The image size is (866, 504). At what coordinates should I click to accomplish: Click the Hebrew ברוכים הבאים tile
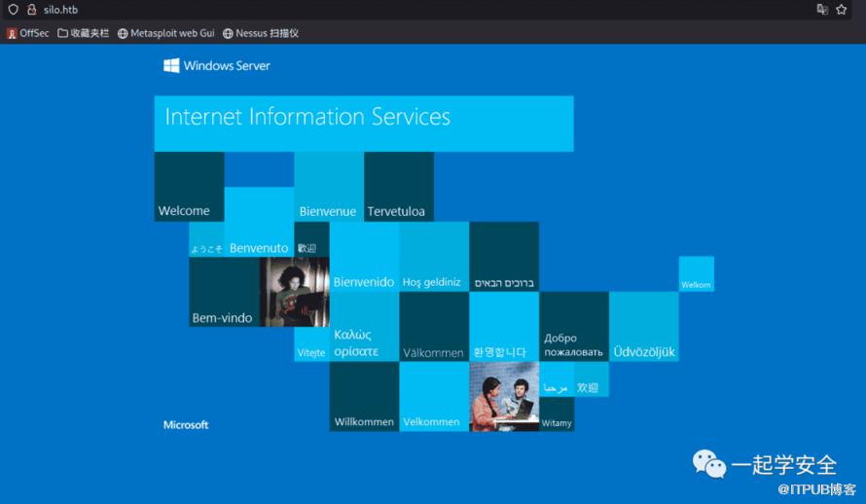(x=504, y=257)
